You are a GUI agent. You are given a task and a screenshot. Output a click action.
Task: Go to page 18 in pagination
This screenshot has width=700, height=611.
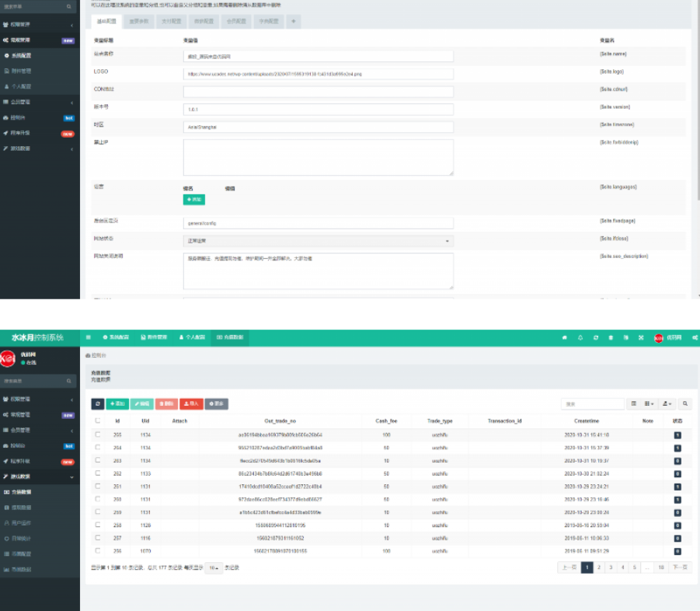[661, 567]
